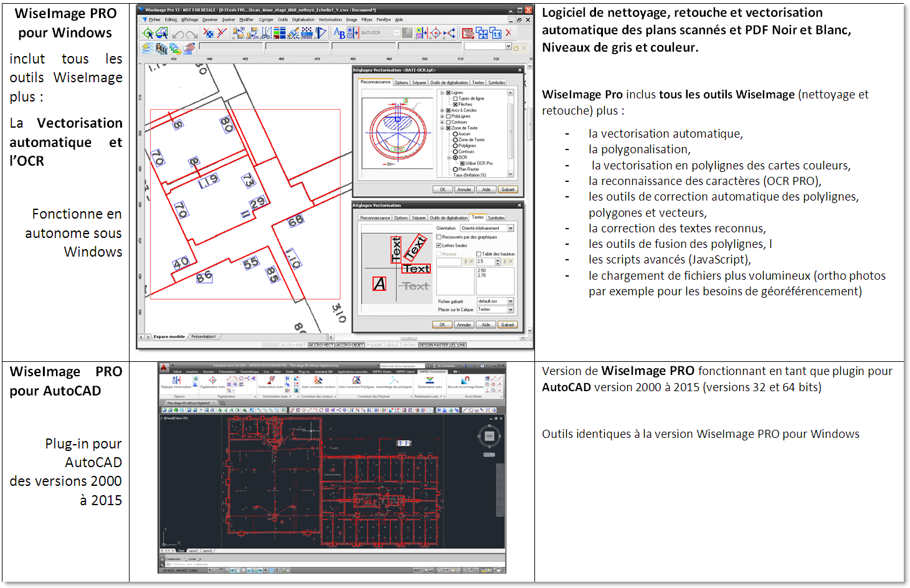Enable the Types de ligne checkbox
Screen dimensions: 910x588
pos(455,98)
